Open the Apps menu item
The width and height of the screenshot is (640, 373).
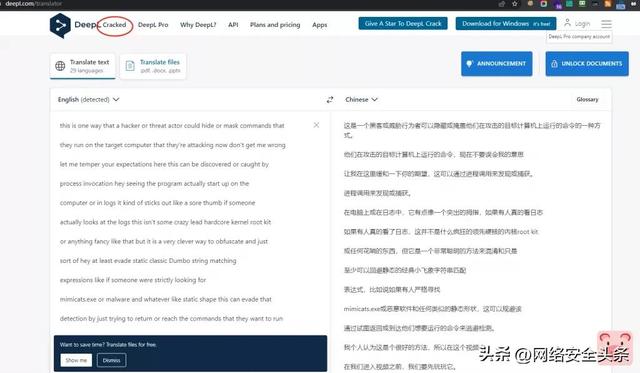click(320, 25)
